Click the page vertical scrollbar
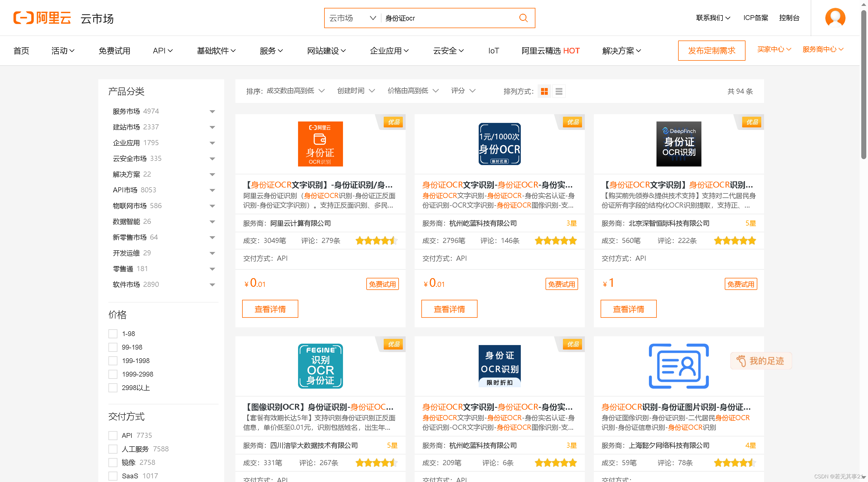868x482 pixels. pyautogui.click(x=863, y=84)
